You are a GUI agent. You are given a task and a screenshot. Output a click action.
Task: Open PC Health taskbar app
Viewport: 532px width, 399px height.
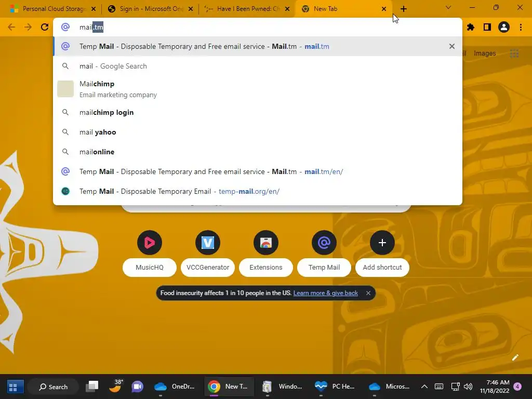(336, 387)
